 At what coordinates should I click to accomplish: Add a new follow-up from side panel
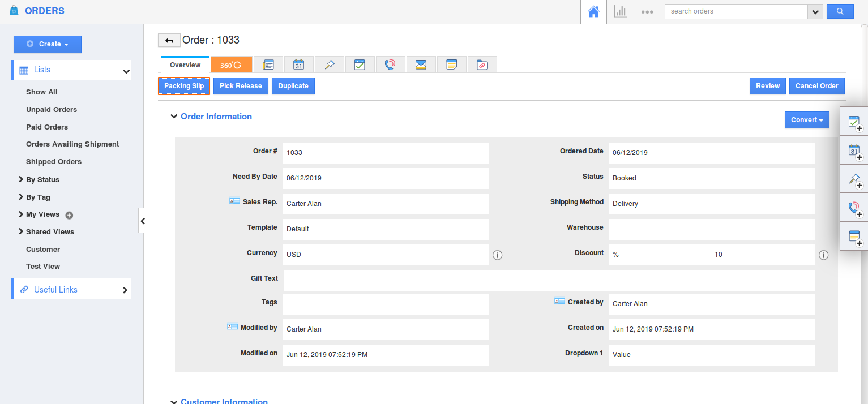(854, 179)
